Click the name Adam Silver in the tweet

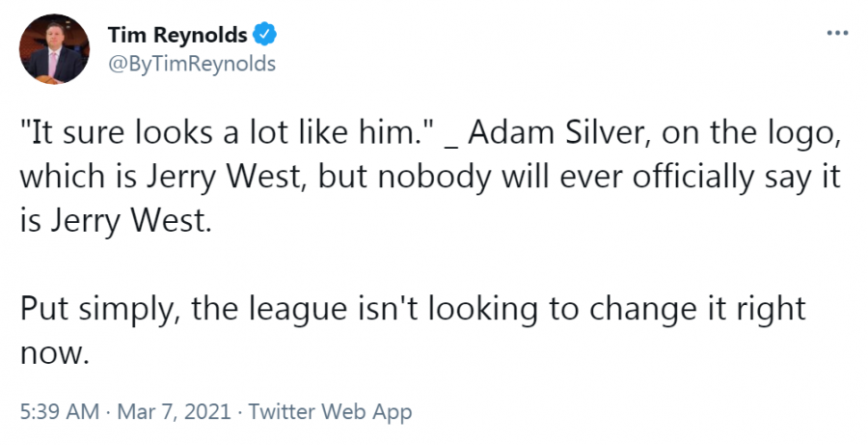(558, 133)
